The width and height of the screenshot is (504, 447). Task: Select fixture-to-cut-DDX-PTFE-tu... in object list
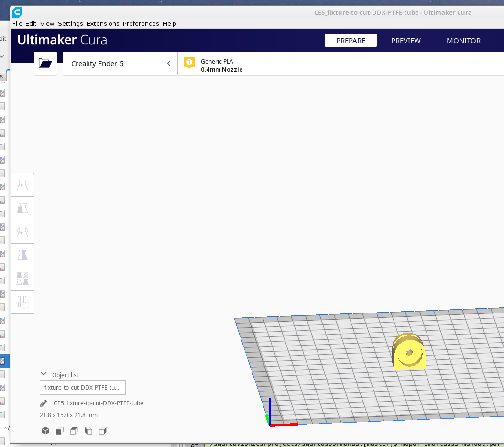pos(83,388)
